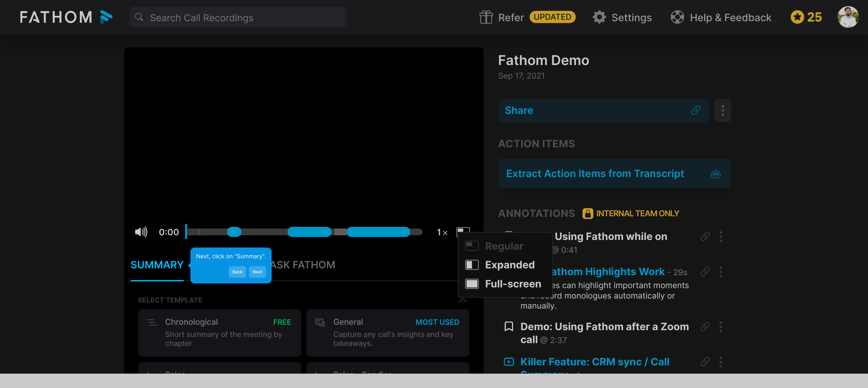Toggle the video layout size icon
Screen dimensions: 868x388
pos(463,231)
